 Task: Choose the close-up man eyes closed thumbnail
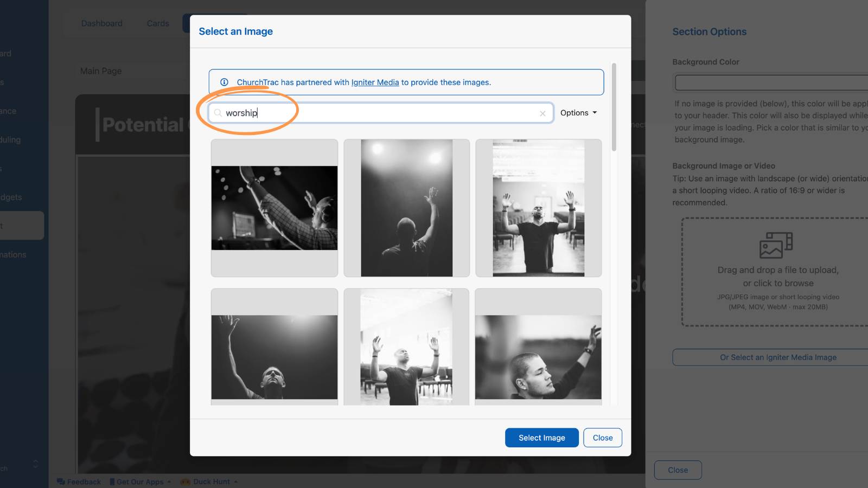(538, 347)
